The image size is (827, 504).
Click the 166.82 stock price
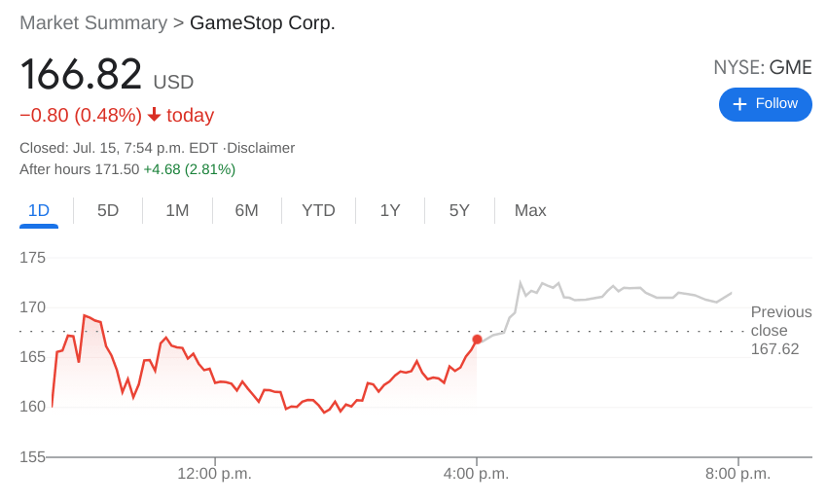coord(82,75)
